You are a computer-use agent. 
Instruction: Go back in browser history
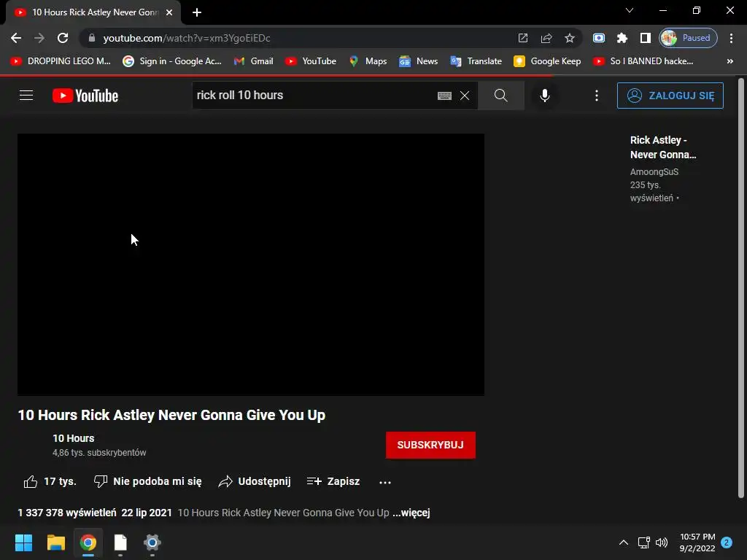click(16, 38)
